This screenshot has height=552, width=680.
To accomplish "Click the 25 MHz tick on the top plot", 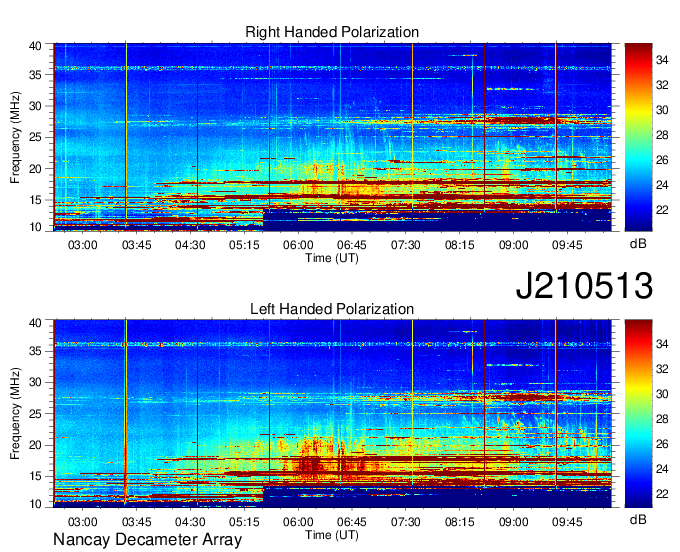I will [35, 138].
